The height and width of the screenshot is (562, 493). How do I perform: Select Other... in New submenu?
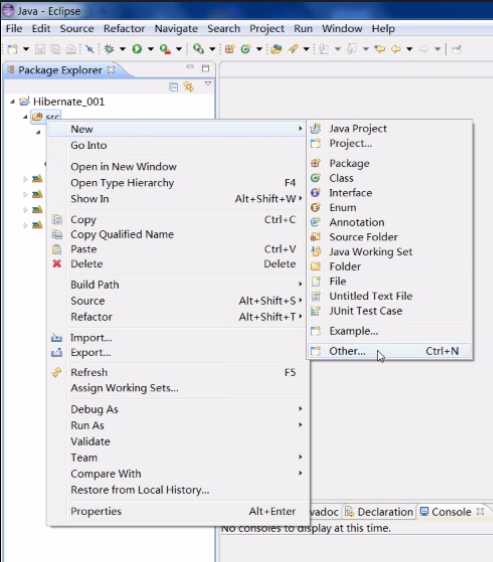[390, 351]
